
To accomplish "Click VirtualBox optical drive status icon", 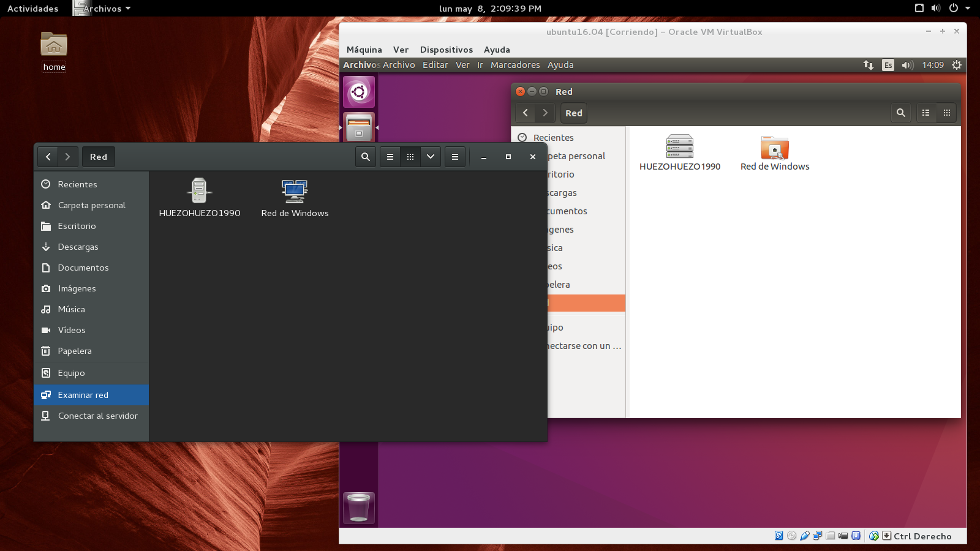I will tap(792, 536).
